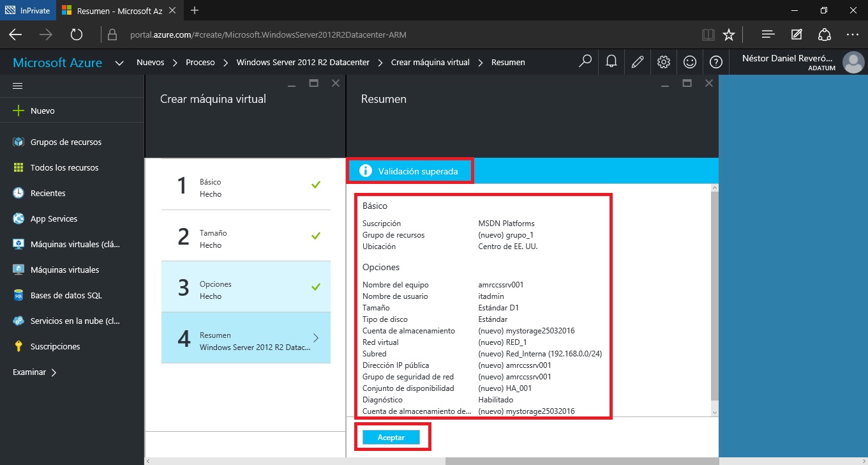Open the help question mark icon
Viewport: 868px width, 465px height.
pos(715,62)
